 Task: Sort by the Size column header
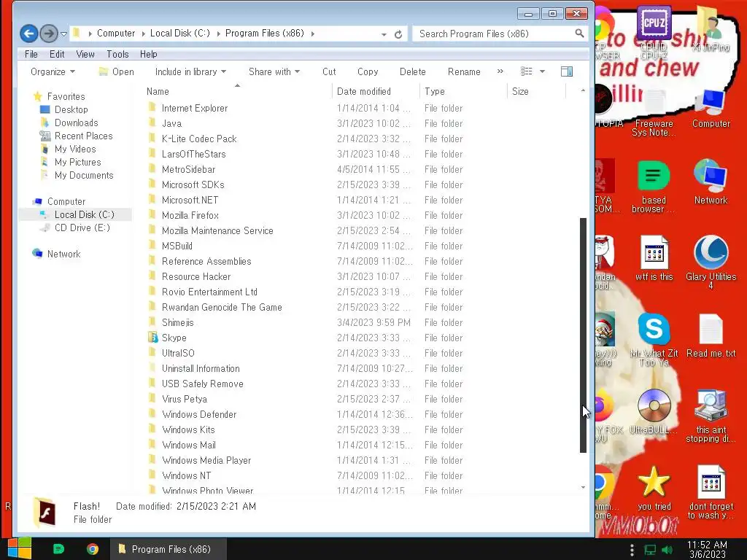[x=536, y=91]
